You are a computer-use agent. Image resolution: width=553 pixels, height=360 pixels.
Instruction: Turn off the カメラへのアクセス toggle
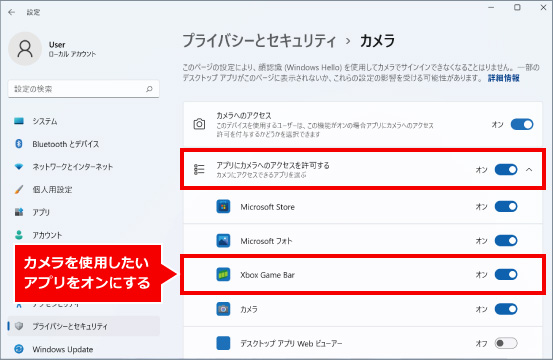tap(522, 124)
